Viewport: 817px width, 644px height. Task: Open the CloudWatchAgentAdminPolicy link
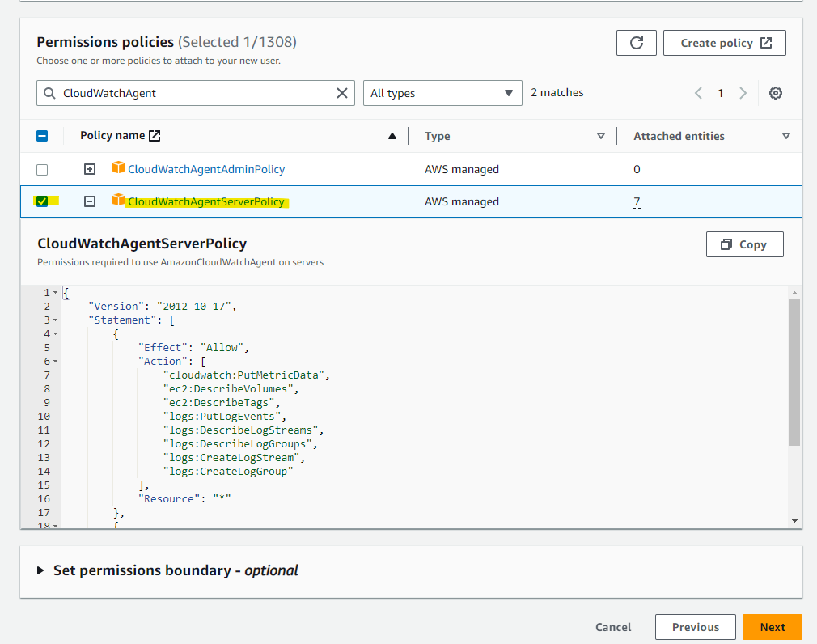pos(206,169)
